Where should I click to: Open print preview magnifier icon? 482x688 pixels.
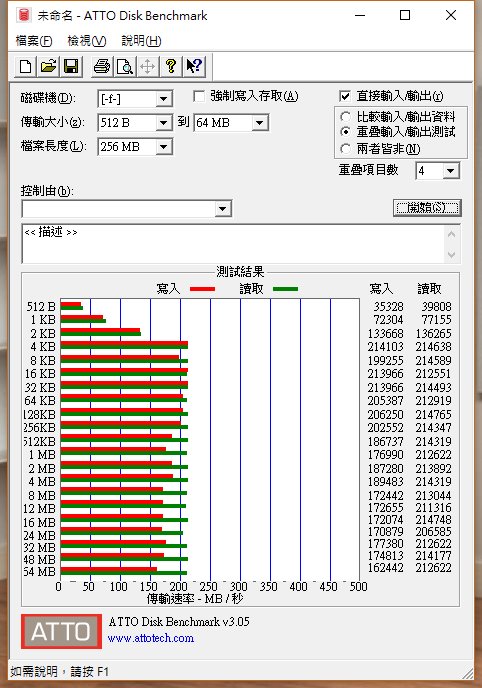tap(125, 67)
